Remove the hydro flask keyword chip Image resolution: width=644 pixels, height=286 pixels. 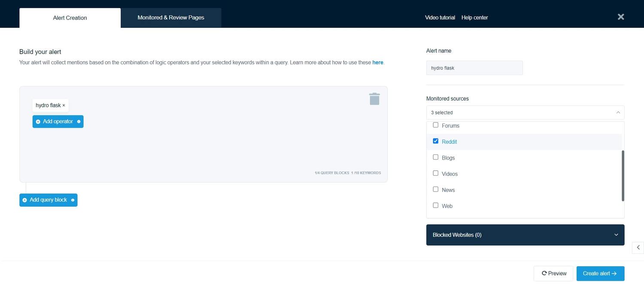click(x=64, y=105)
